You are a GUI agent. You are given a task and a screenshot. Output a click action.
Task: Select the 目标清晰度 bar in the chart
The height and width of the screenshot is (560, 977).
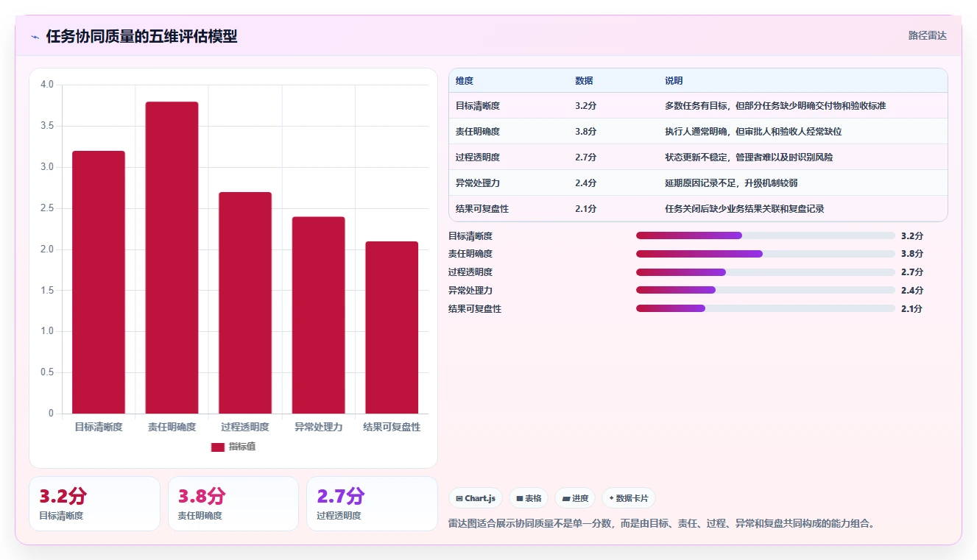point(99,282)
